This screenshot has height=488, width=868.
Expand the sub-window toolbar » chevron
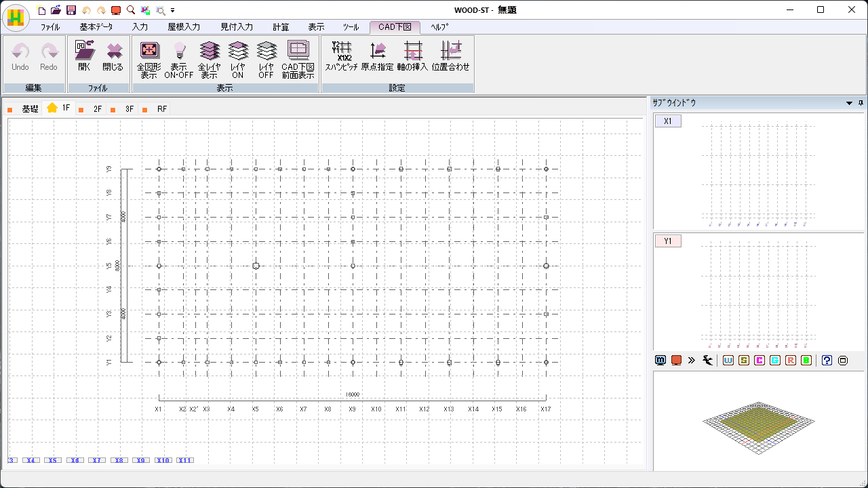tap(692, 361)
